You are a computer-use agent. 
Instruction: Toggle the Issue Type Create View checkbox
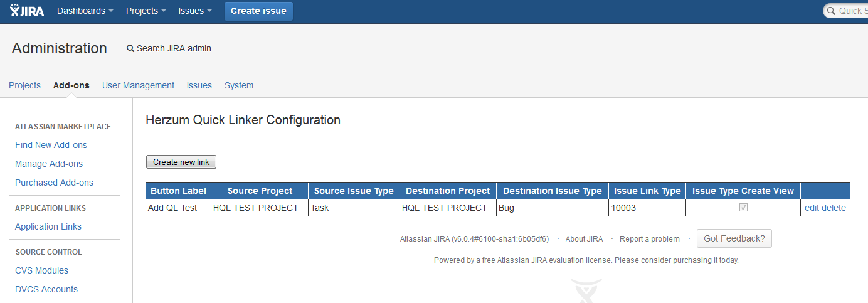pos(743,208)
